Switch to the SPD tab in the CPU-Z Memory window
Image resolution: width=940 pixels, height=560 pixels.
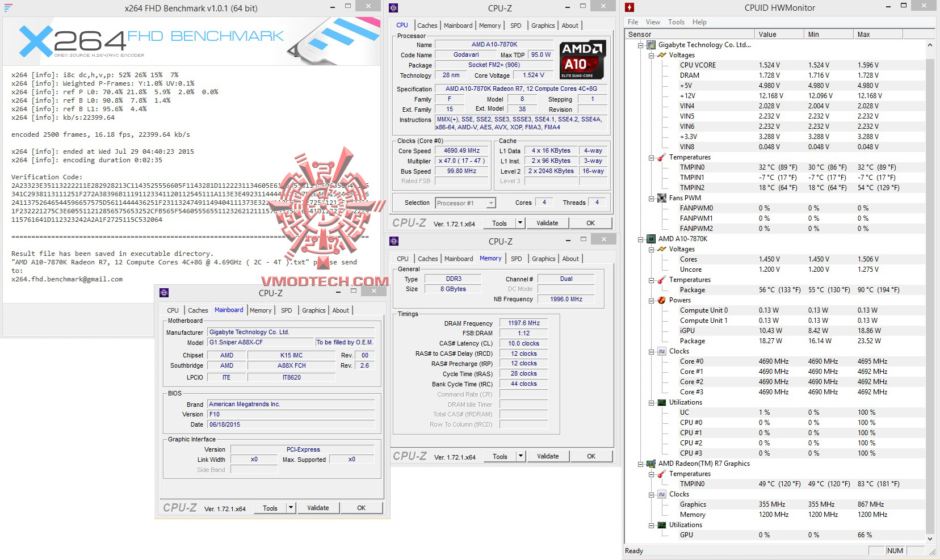pyautogui.click(x=516, y=259)
